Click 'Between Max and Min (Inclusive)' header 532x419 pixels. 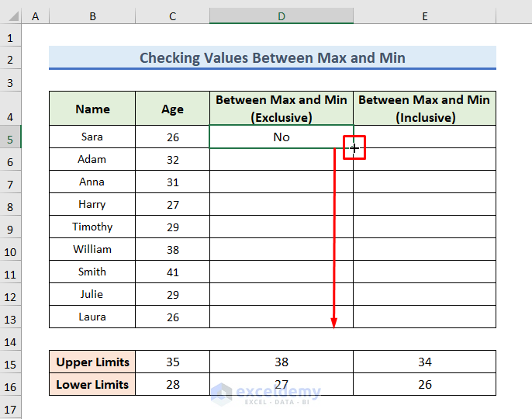(424, 109)
